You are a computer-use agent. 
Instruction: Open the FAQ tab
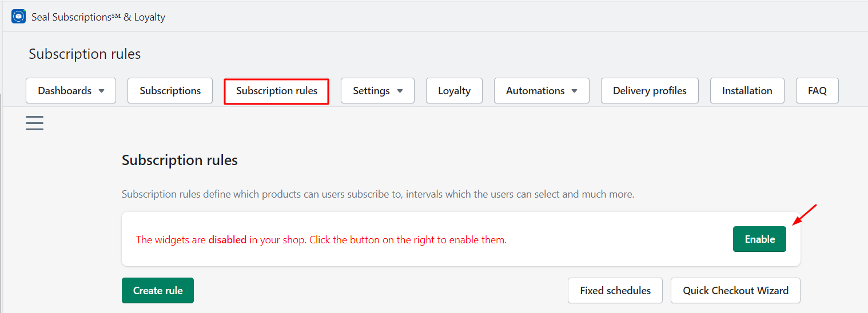[817, 91]
